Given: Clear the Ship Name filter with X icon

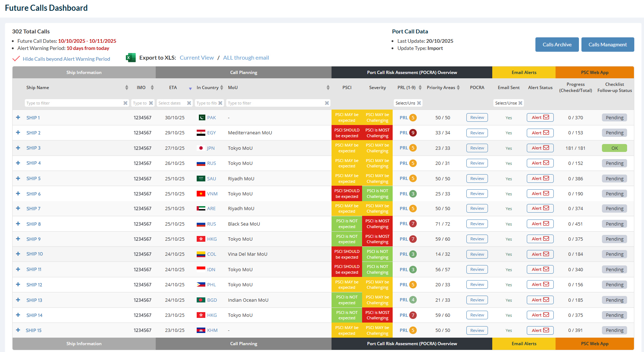Looking at the screenshot, I should click(x=125, y=103).
